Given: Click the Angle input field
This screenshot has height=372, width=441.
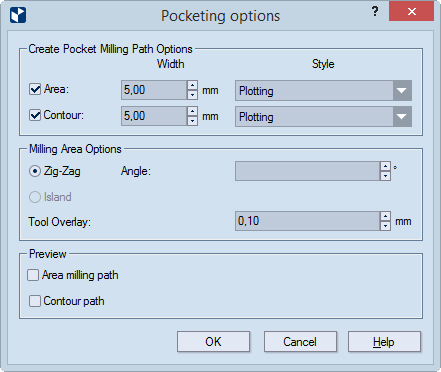Looking at the screenshot, I should [307, 171].
